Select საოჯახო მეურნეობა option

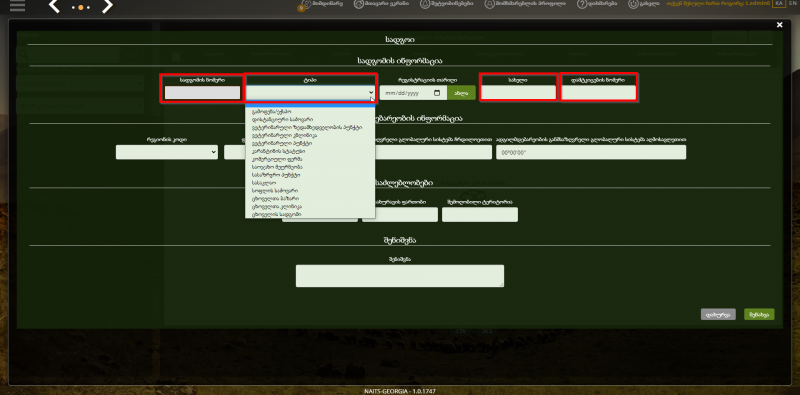point(310,166)
